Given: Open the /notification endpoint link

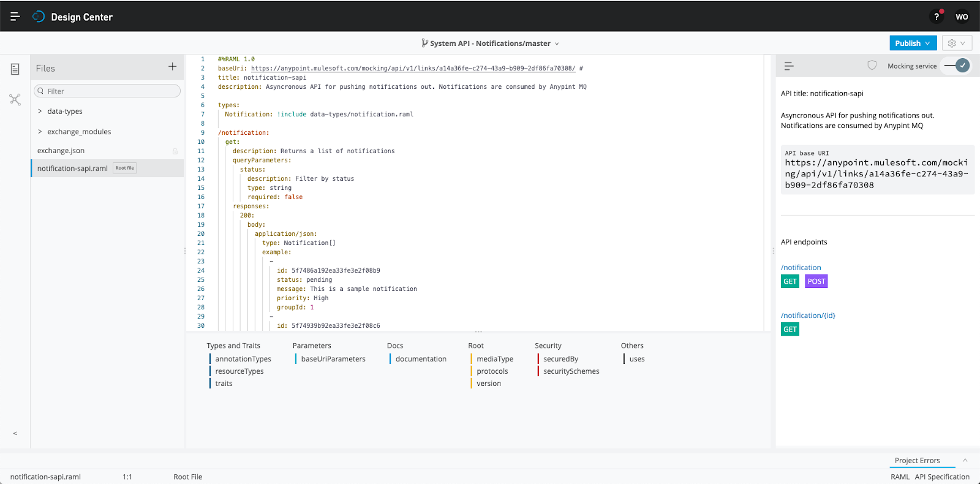Looking at the screenshot, I should [x=801, y=268].
